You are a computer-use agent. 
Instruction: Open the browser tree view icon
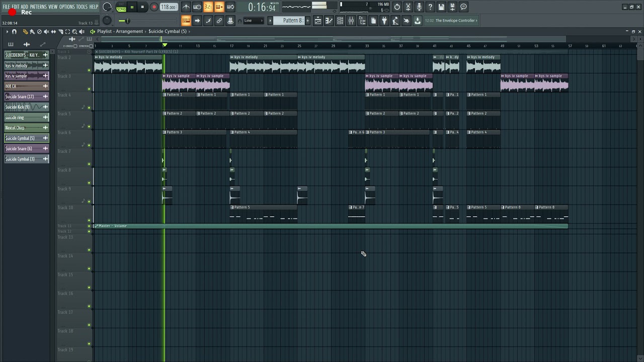[x=362, y=21]
